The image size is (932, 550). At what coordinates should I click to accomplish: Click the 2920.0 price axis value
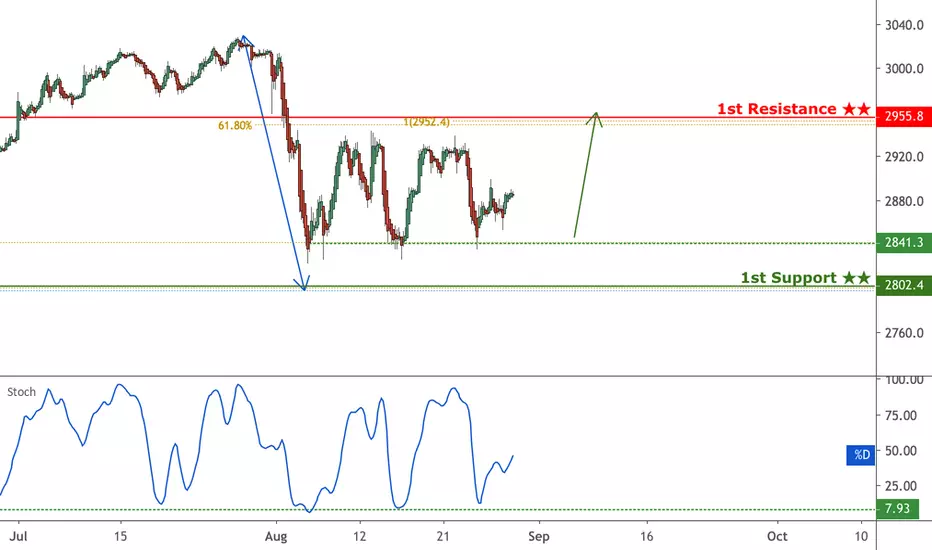[x=904, y=157]
